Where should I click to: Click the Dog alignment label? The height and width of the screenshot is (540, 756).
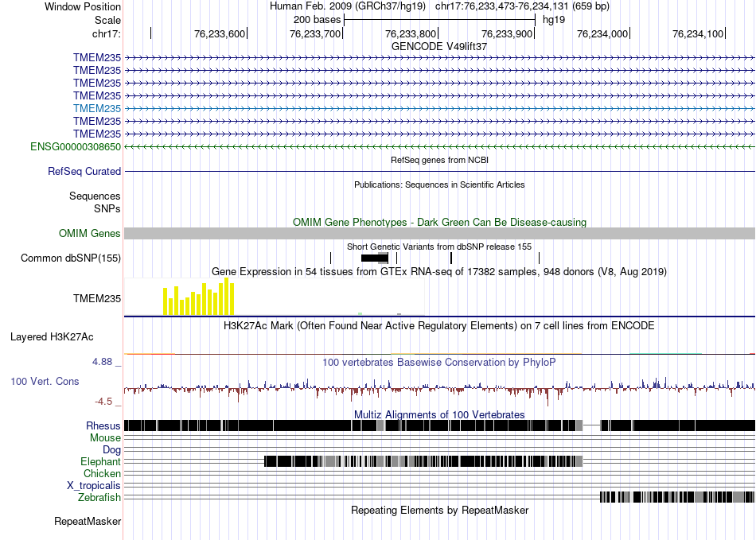coord(111,450)
